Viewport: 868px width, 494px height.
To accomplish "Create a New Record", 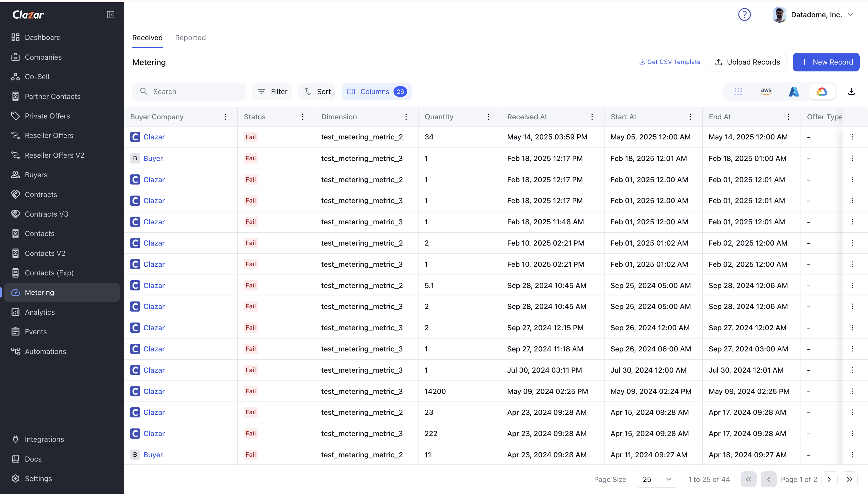I will (x=826, y=62).
